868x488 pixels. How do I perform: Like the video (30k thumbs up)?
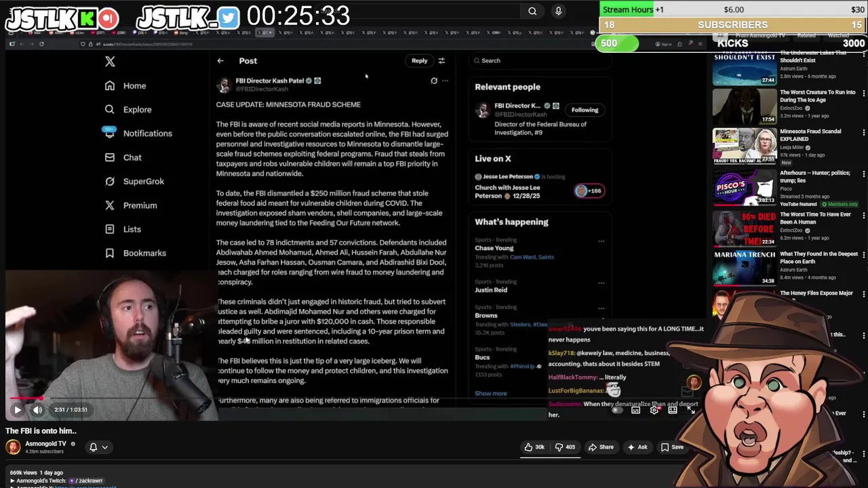point(535,447)
